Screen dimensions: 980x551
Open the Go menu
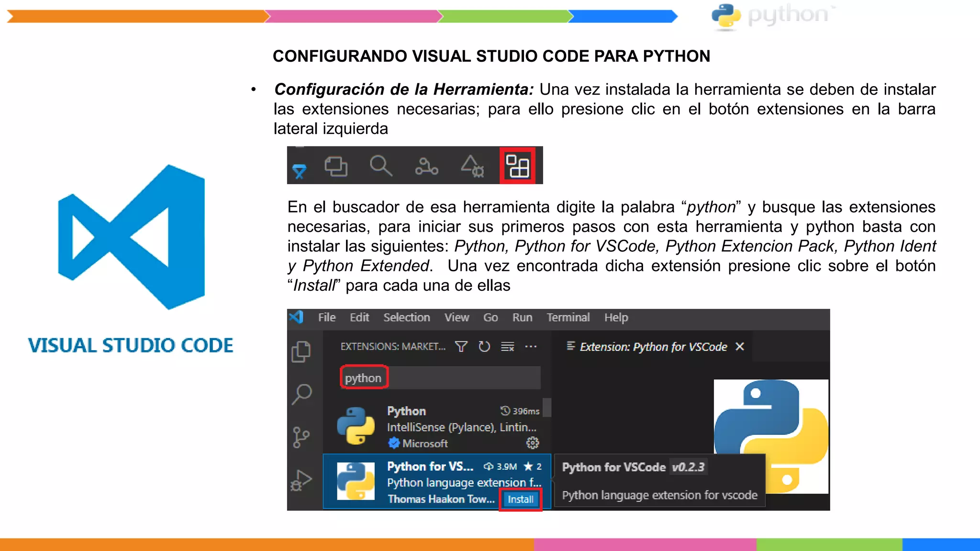tap(490, 318)
